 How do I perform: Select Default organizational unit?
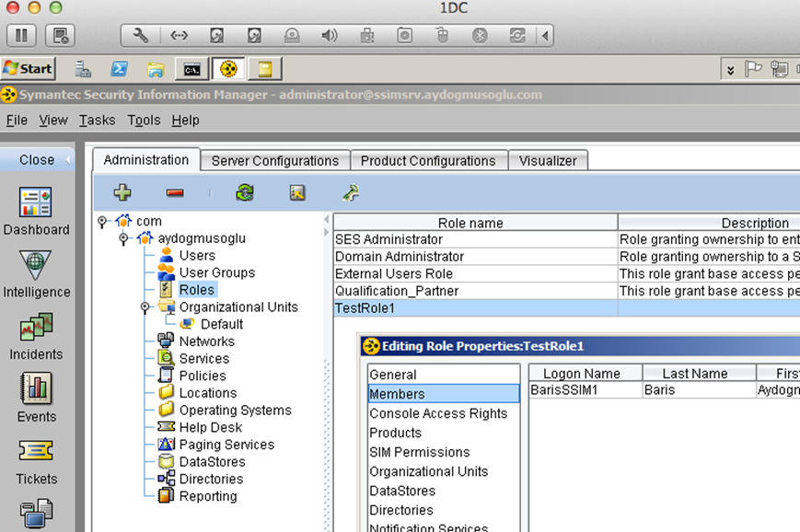click(x=222, y=324)
